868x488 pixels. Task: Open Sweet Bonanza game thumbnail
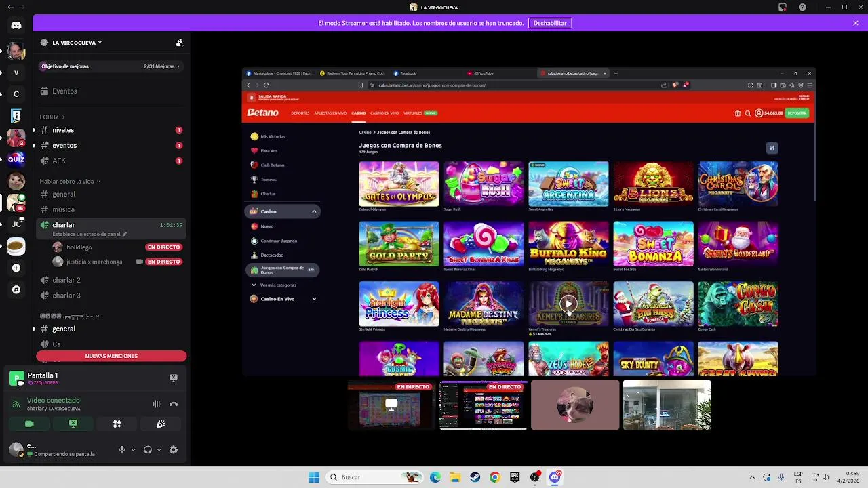(653, 243)
